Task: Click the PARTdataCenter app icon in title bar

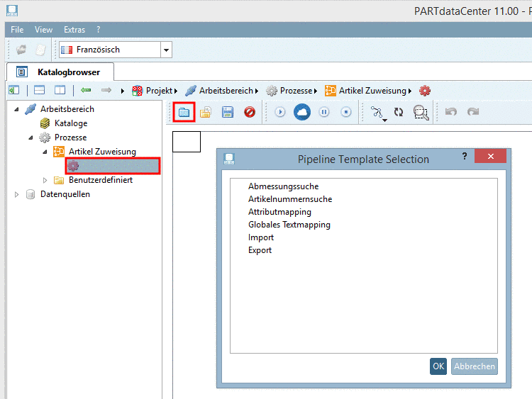Action: coord(12,11)
